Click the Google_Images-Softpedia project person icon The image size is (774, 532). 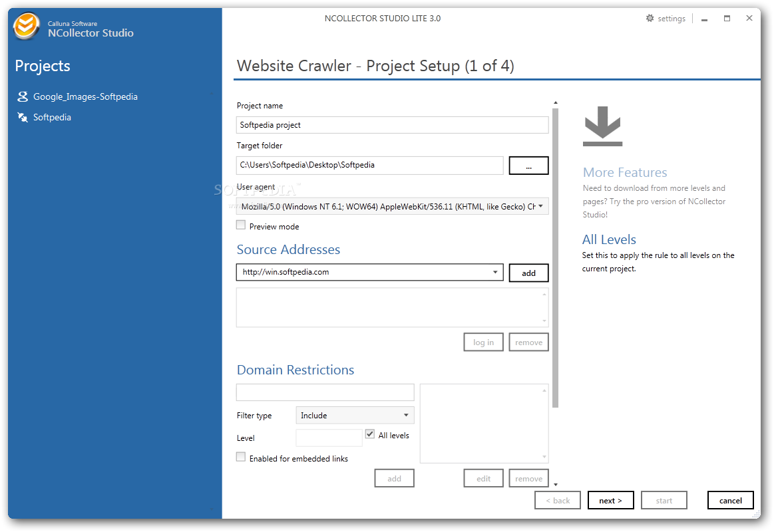click(23, 96)
